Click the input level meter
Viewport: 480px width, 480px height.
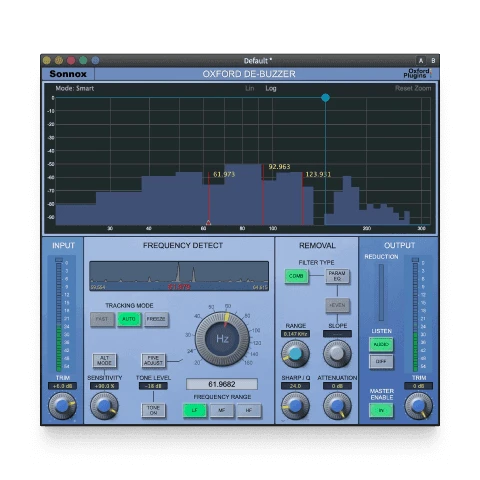coord(59,315)
